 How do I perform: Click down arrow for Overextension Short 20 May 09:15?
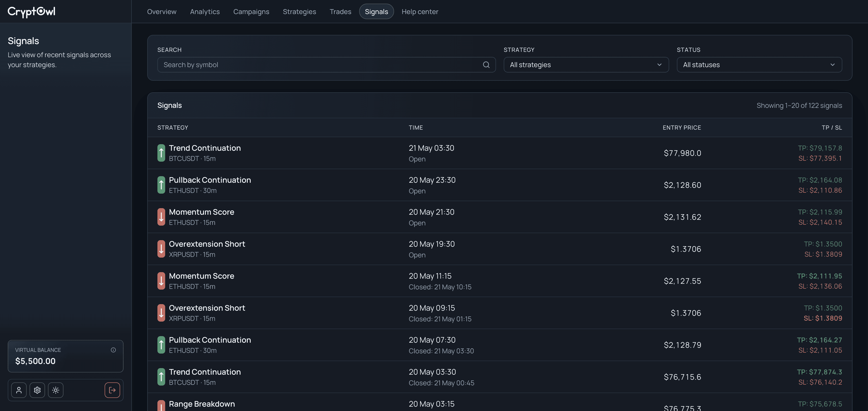pos(161,313)
